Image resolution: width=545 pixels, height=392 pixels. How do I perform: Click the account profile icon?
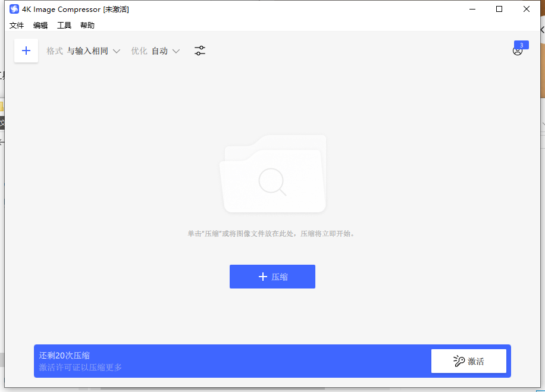[x=517, y=52]
